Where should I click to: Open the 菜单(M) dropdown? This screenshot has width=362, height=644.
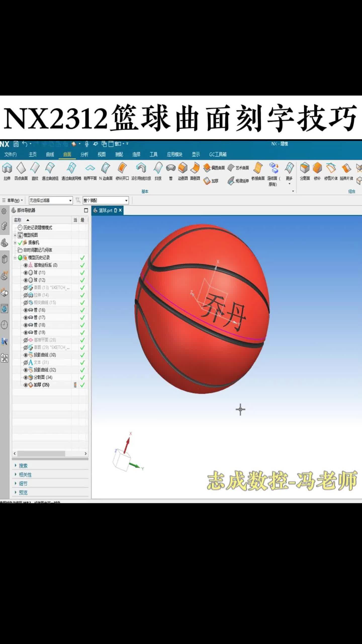[13, 200]
